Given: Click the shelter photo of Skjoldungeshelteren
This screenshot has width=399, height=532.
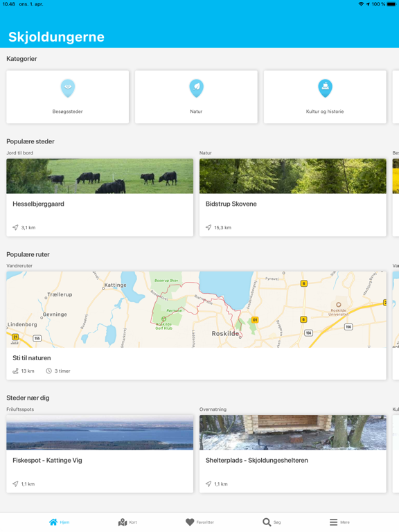Looking at the screenshot, I should coord(293,432).
